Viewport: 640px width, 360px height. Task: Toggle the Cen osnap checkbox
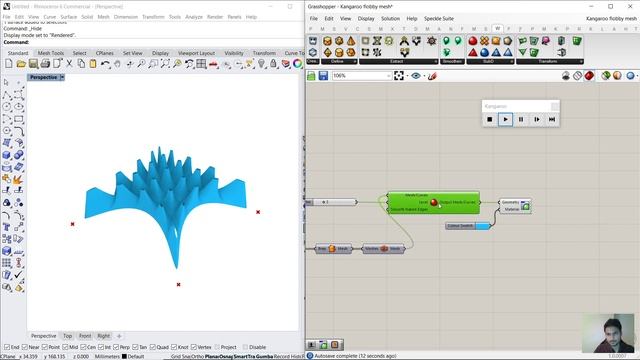point(83,347)
